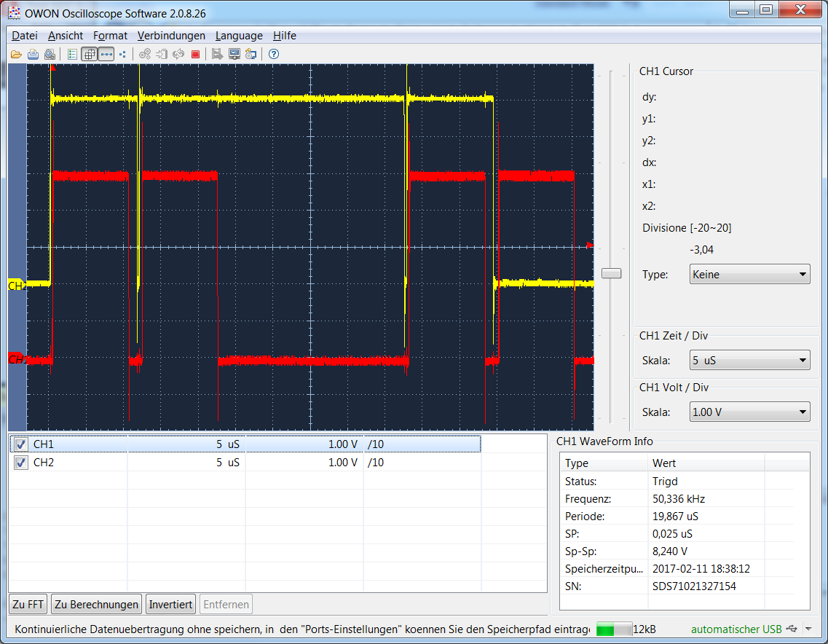Click the automatischer USB status text
The height and width of the screenshot is (644, 828).
click(x=736, y=629)
